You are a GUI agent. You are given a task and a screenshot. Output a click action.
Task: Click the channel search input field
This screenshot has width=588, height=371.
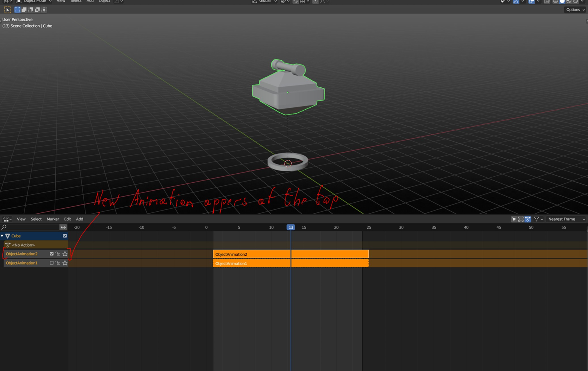pyautogui.click(x=30, y=227)
